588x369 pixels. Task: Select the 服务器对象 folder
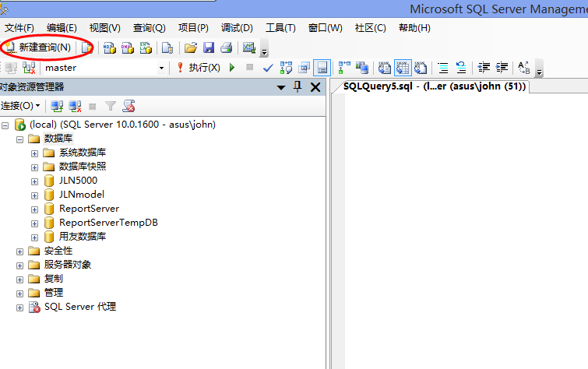(68, 265)
